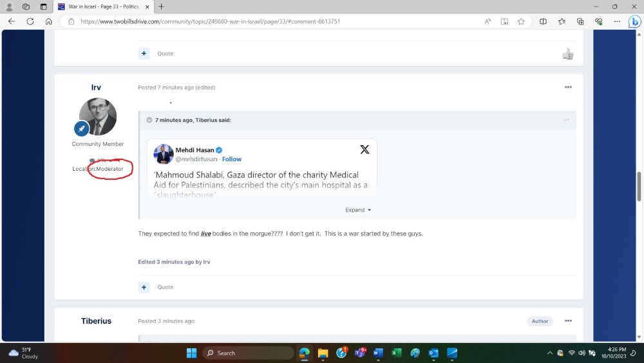Expand the quoted tweet
Screen dimensions: 644x363
pos(357,210)
